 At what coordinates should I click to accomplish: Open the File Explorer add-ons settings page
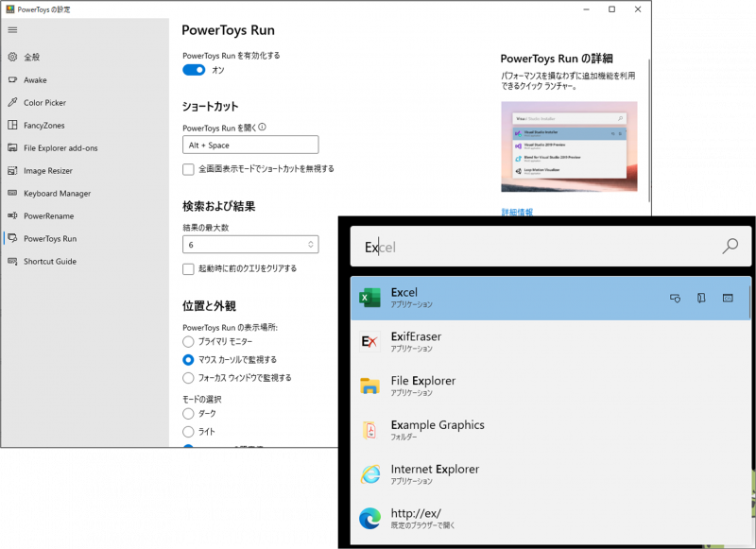(84, 147)
